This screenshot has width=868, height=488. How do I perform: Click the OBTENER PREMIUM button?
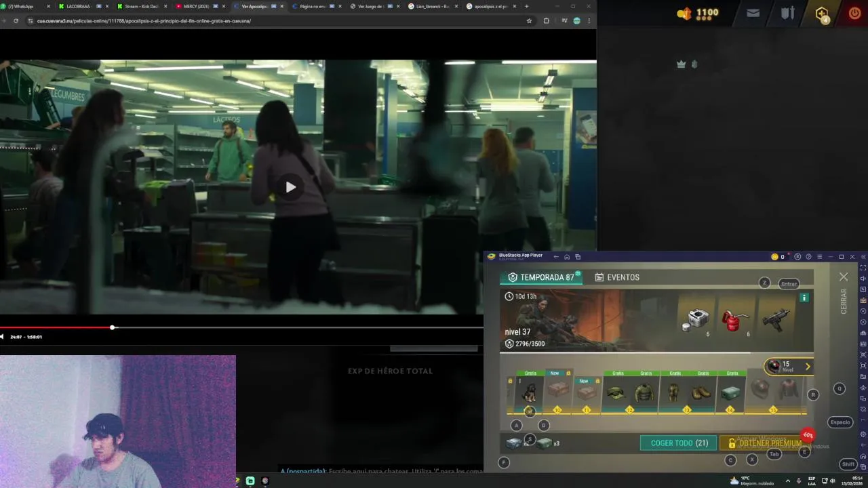tap(764, 443)
